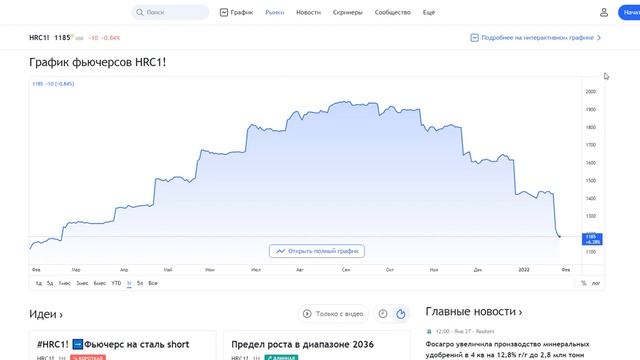Click the interactive chart icon in header
The width and height of the screenshot is (640, 360).
[x=474, y=38]
